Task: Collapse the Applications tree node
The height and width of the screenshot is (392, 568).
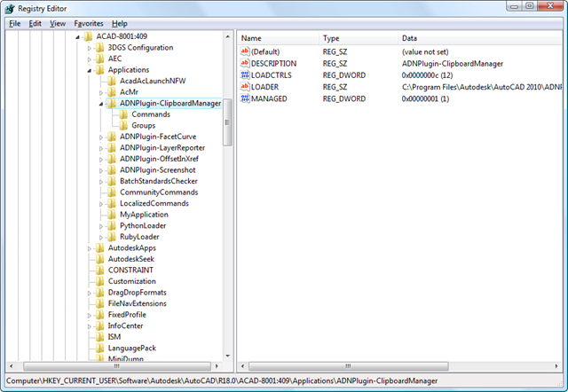Action: click(x=89, y=70)
